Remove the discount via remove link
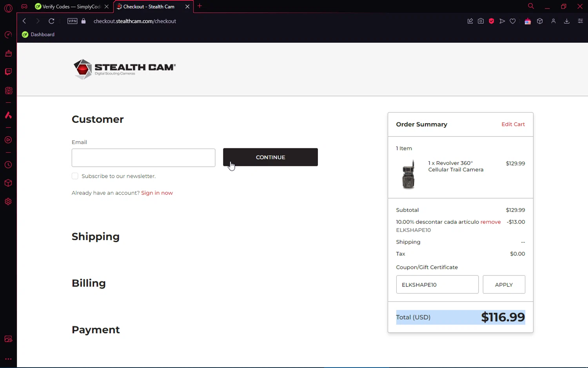Image resolution: width=588 pixels, height=368 pixels. pyautogui.click(x=491, y=222)
